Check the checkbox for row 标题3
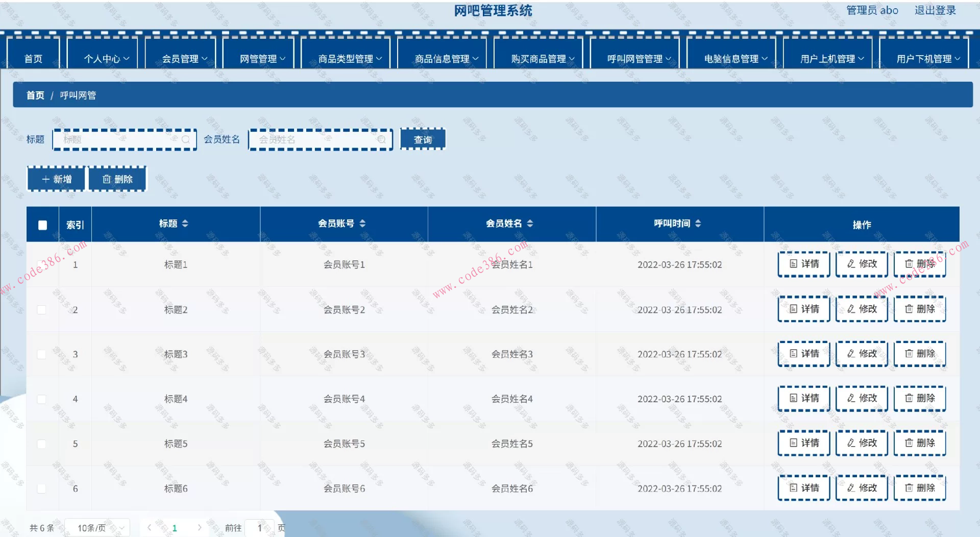 42,354
